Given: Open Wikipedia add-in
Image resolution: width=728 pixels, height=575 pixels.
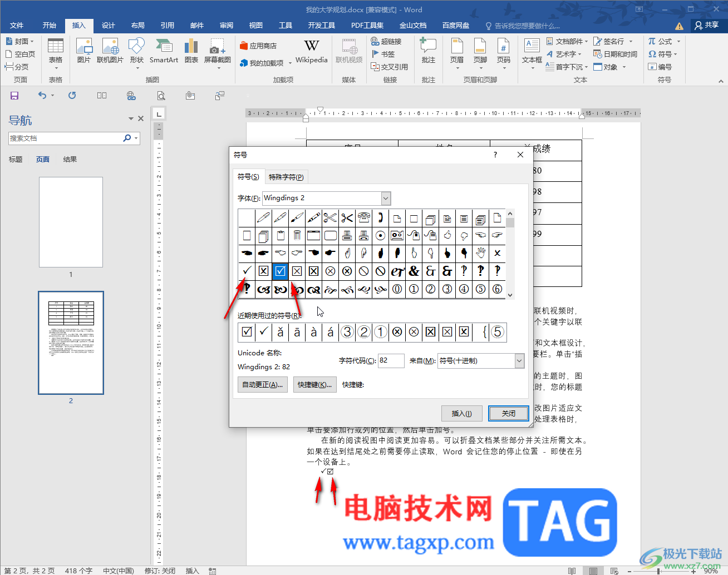Looking at the screenshot, I should click(x=311, y=51).
